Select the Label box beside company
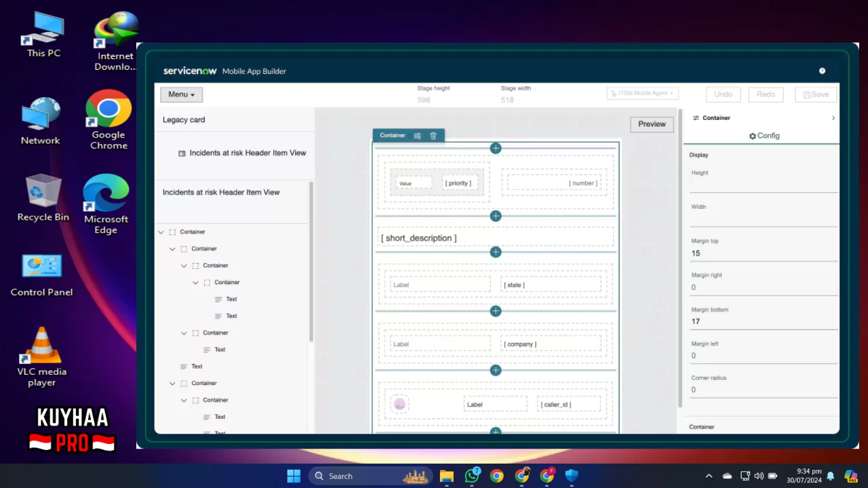 coord(440,344)
